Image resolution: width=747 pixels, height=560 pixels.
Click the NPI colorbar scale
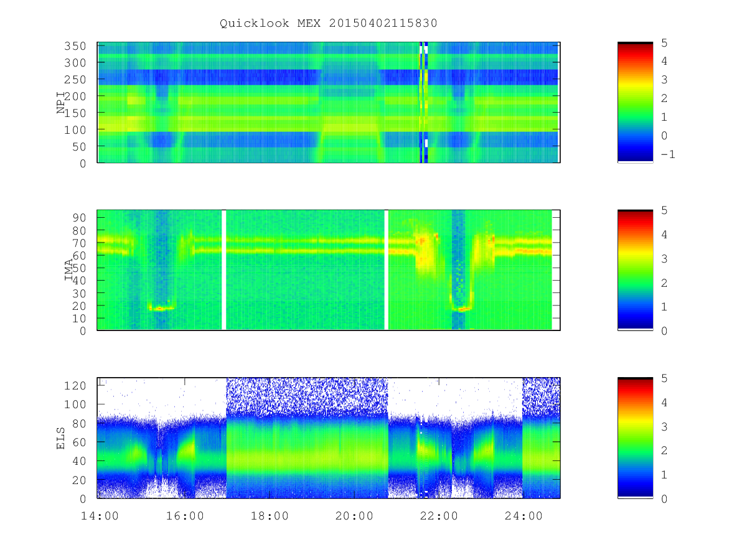(x=635, y=102)
